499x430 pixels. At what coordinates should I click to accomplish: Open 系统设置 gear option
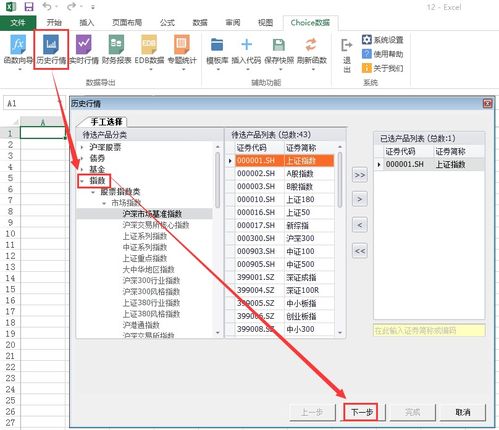[x=383, y=40]
